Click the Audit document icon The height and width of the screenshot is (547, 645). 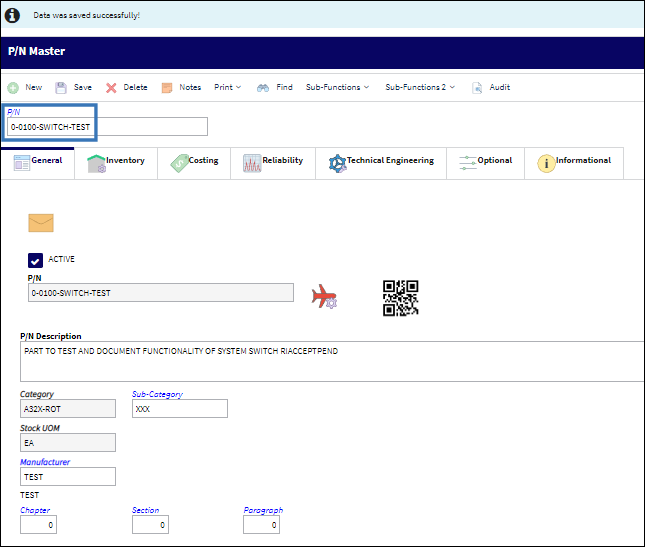tap(477, 88)
